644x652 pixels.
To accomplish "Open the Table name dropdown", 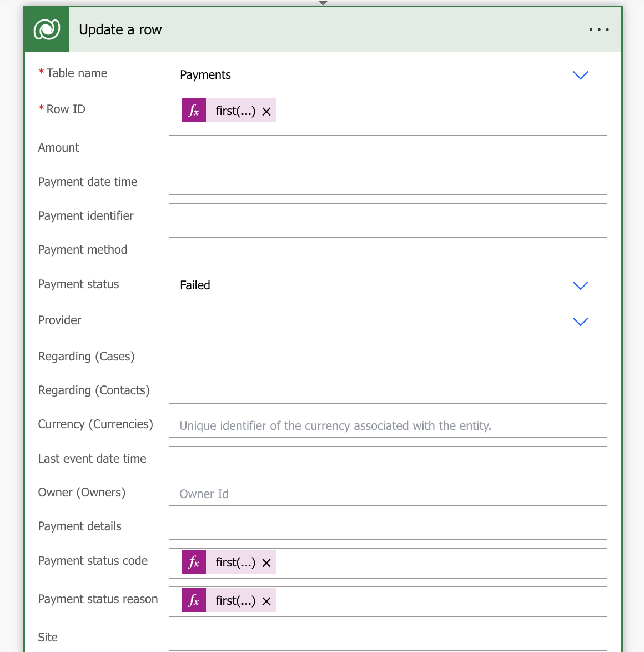I will point(581,74).
